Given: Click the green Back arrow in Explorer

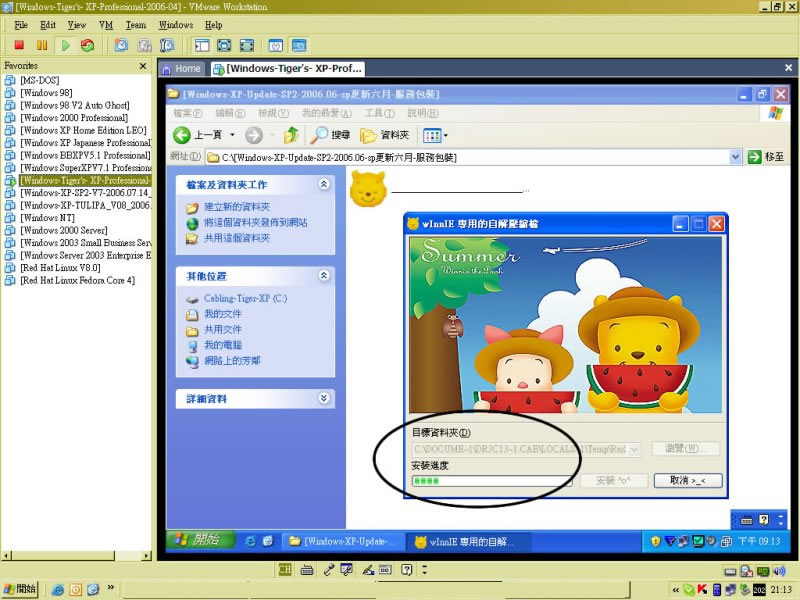Looking at the screenshot, I should coord(182,135).
